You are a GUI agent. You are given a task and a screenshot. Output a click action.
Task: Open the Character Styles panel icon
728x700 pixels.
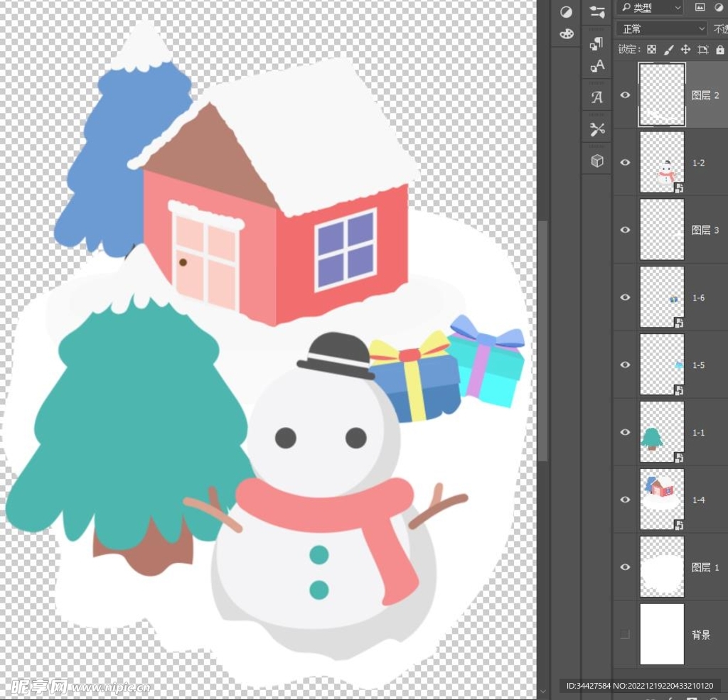597,66
